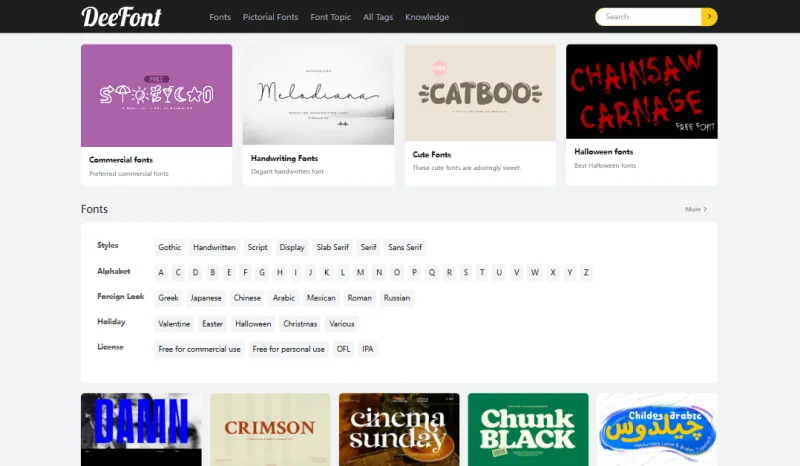
Task: Filter by Easter holiday
Action: 212,324
